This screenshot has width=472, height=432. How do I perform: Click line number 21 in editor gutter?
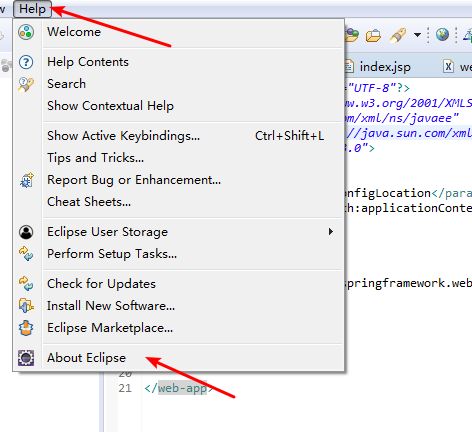(x=125, y=388)
